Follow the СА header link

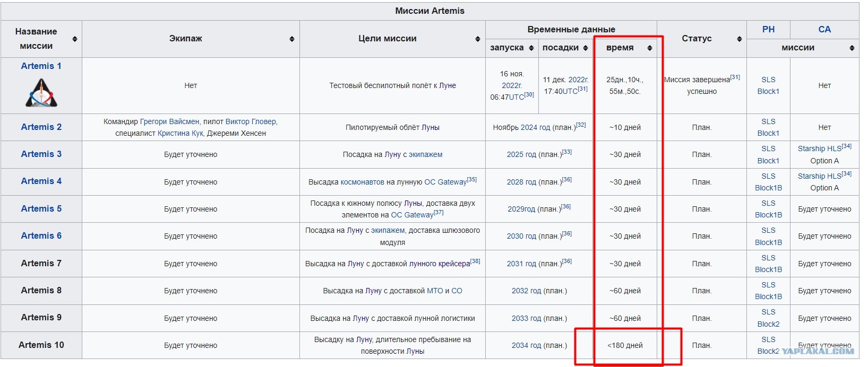click(824, 29)
